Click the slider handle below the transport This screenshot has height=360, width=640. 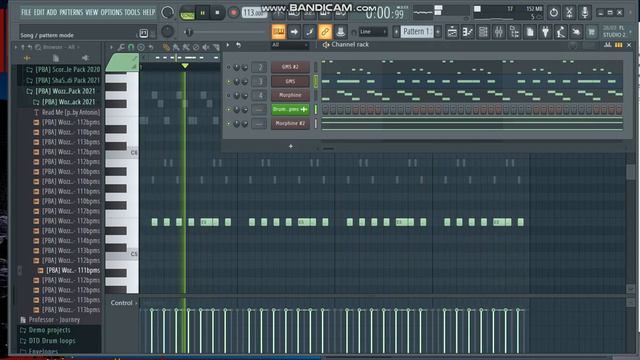pyautogui.click(x=188, y=32)
